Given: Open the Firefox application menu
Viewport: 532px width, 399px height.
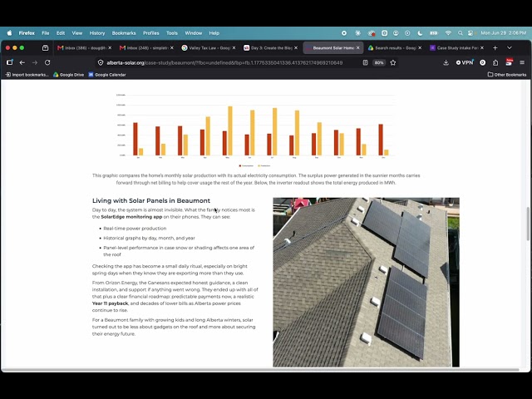Looking at the screenshot, I should [27, 33].
